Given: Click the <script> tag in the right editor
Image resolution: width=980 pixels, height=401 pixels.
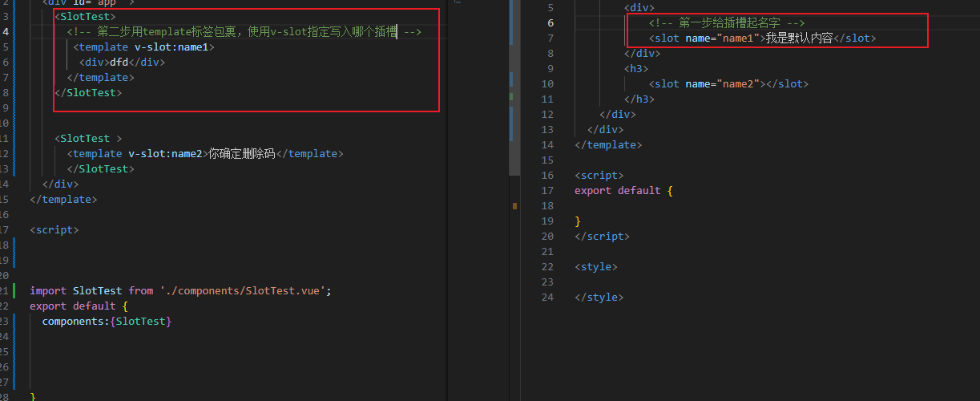Looking at the screenshot, I should (599, 175).
